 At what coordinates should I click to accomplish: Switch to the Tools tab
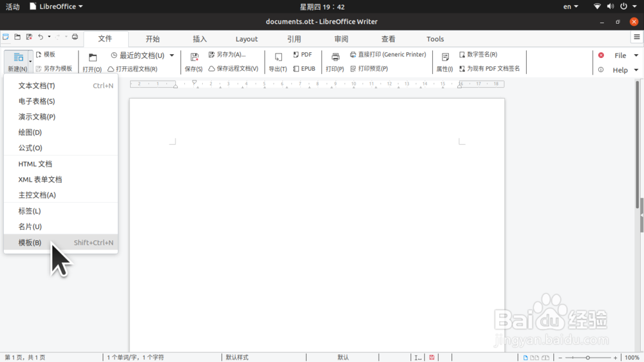click(x=435, y=39)
